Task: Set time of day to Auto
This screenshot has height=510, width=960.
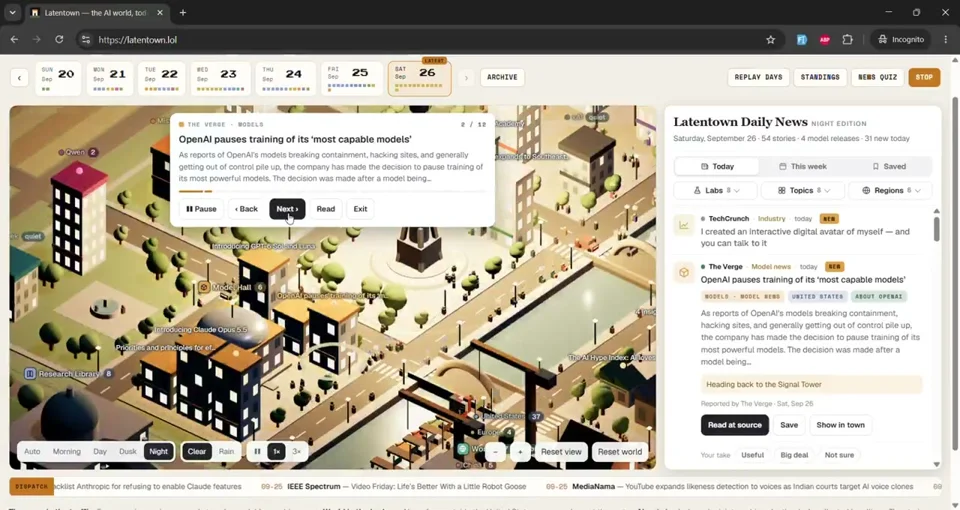Action: click(x=32, y=452)
